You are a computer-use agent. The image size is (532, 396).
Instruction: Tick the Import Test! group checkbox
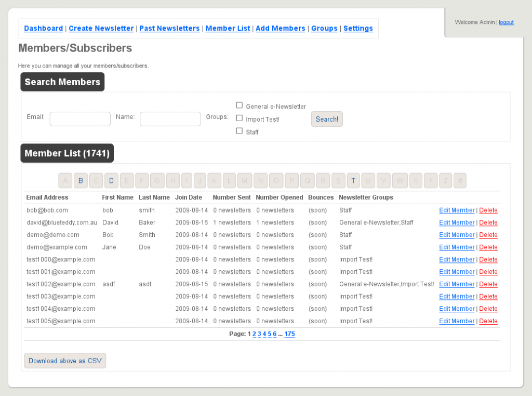239,118
